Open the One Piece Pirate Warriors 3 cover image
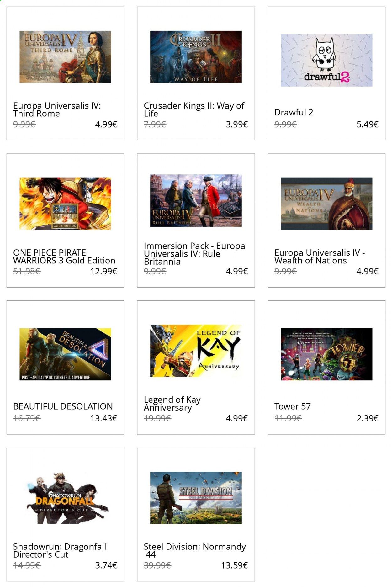Image resolution: width=392 pixels, height=588 pixels. (x=65, y=204)
